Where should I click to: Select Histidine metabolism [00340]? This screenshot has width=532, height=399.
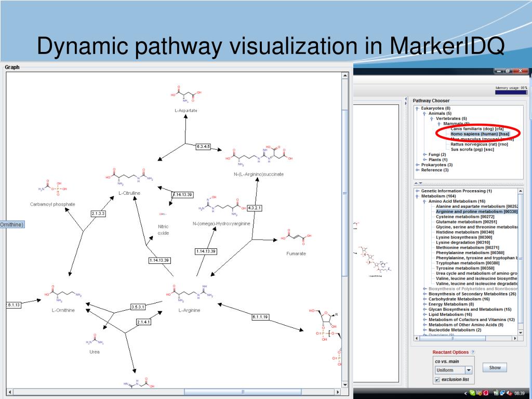[x=465, y=232]
